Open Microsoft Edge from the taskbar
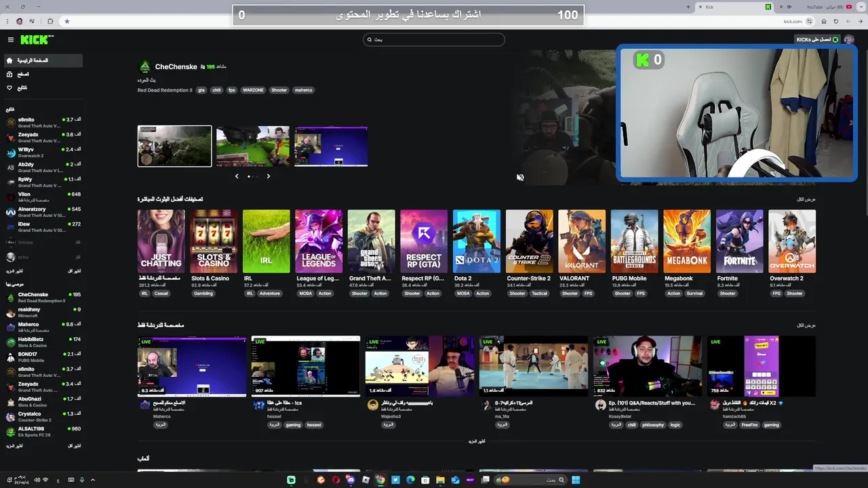 pyautogui.click(x=410, y=480)
